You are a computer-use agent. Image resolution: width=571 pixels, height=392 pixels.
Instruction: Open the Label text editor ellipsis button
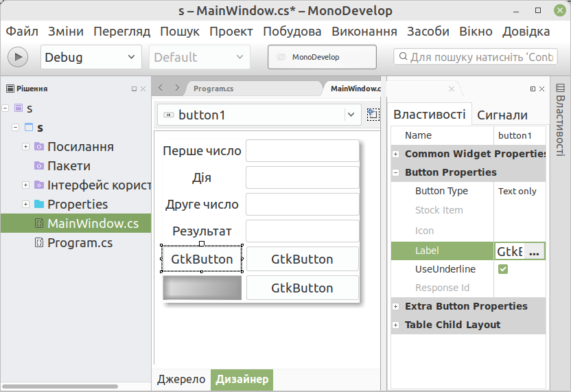534,251
